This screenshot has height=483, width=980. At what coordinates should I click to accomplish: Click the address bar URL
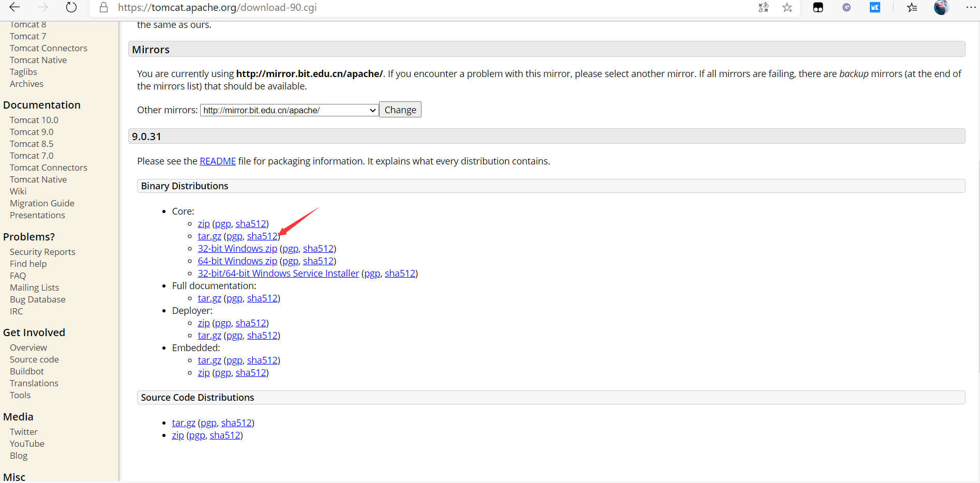pyautogui.click(x=217, y=7)
